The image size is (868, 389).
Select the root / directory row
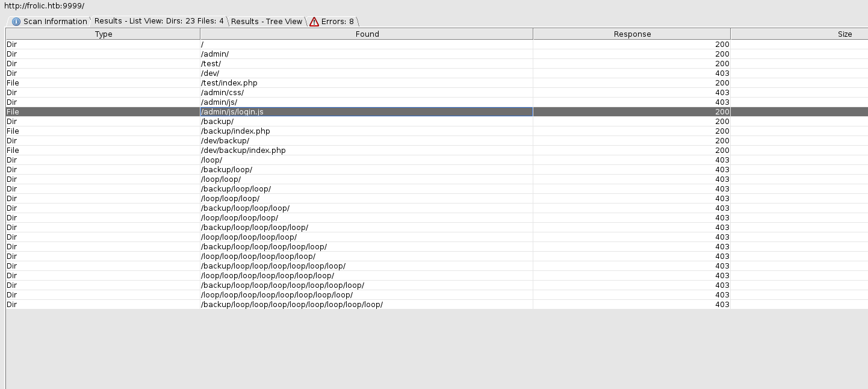(202, 45)
